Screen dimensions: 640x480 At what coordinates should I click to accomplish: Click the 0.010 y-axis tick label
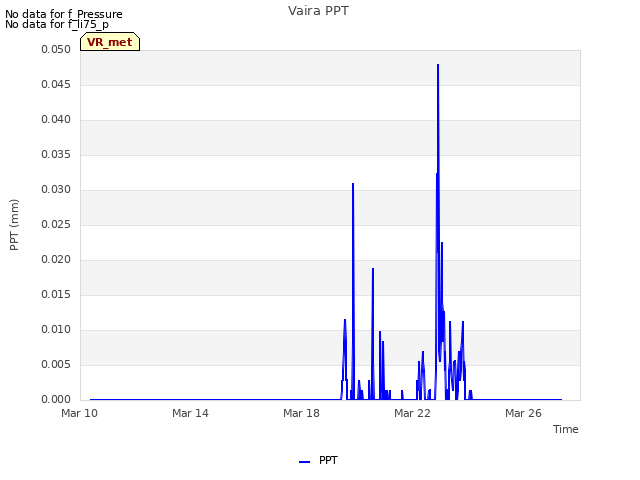tap(56, 330)
